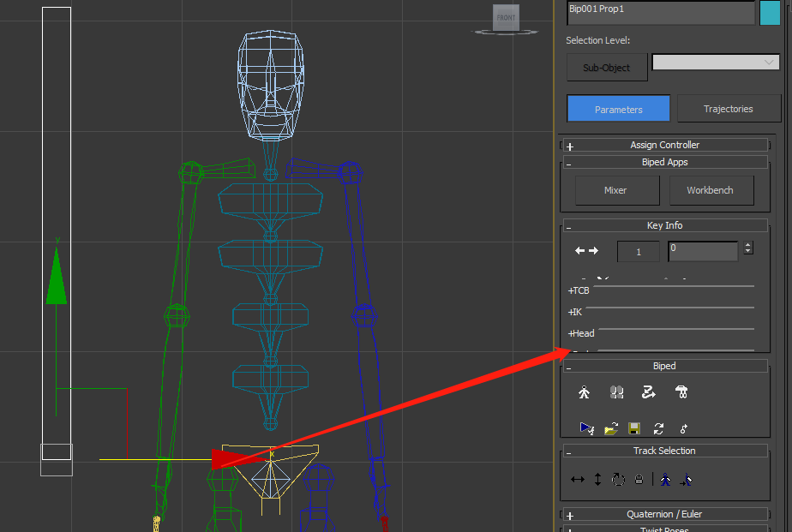Toggle Lock COM Keying padlock icon
This screenshot has width=792, height=532.
coord(639,480)
